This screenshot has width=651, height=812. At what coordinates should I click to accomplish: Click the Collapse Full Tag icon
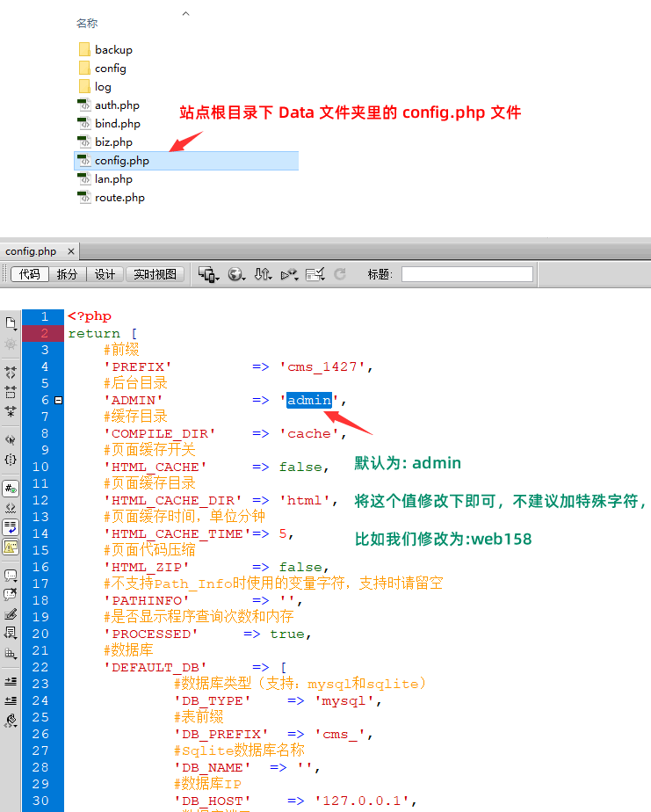point(11,372)
